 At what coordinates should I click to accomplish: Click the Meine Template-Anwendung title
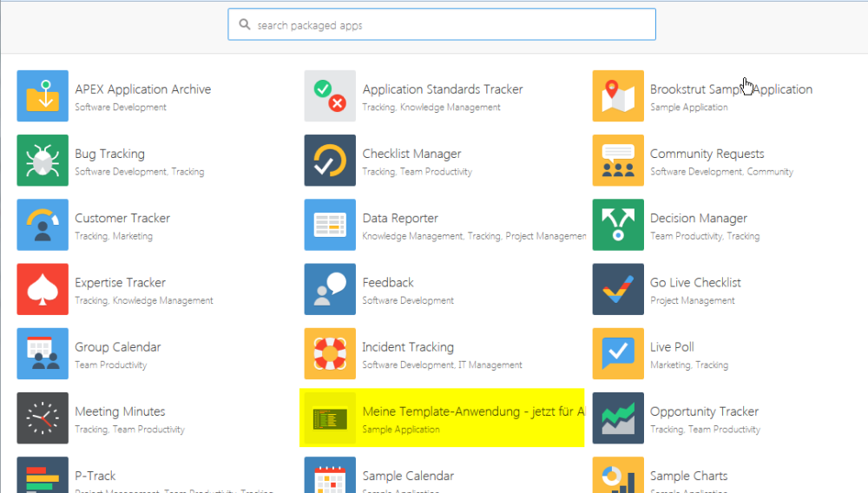pyautogui.click(x=473, y=411)
